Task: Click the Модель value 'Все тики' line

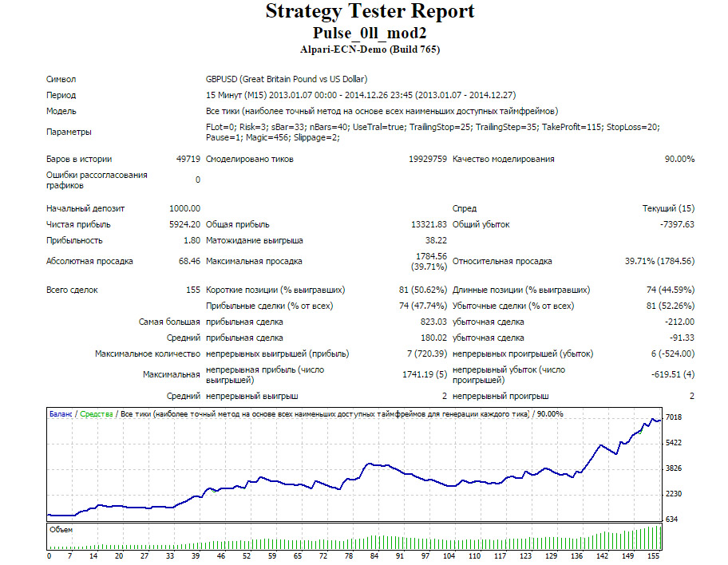Action: coord(382,112)
